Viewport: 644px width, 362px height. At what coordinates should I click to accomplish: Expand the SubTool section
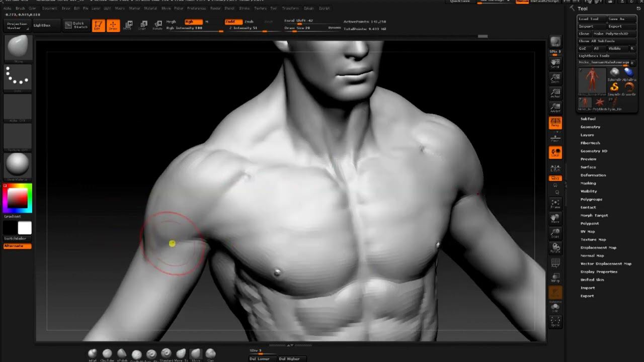tap(588, 119)
